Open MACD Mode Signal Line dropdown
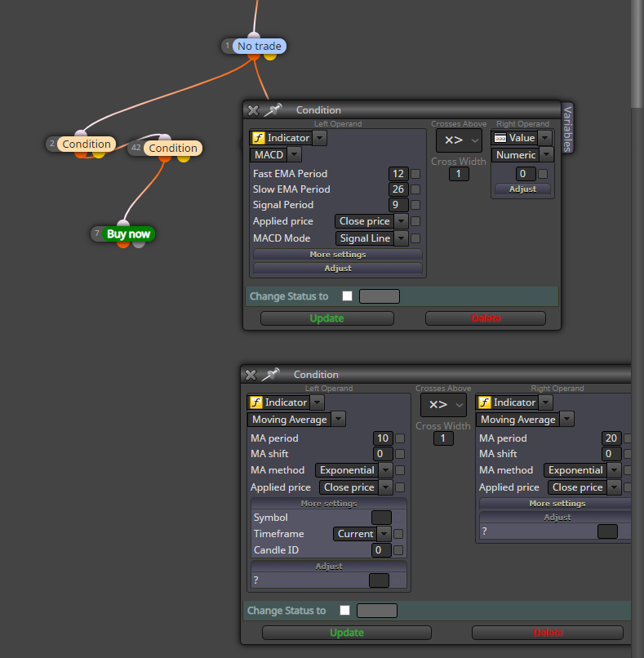The height and width of the screenshot is (658, 644). pos(401,238)
